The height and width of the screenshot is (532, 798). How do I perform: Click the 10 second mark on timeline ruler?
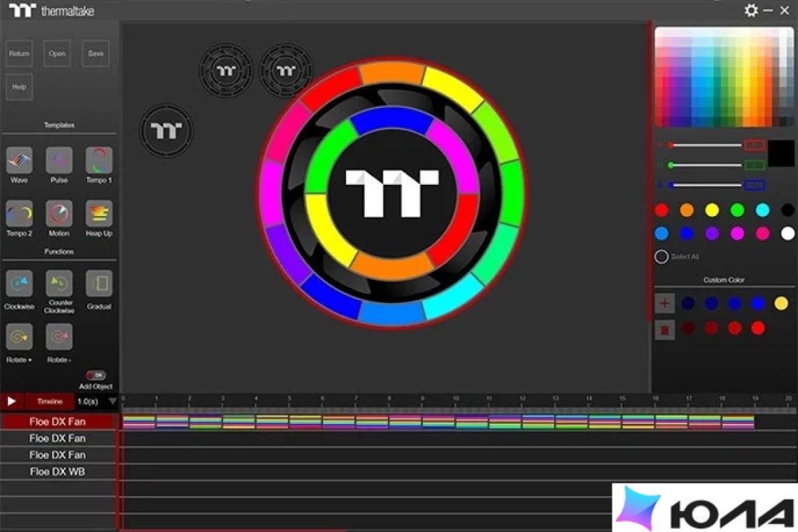click(456, 399)
